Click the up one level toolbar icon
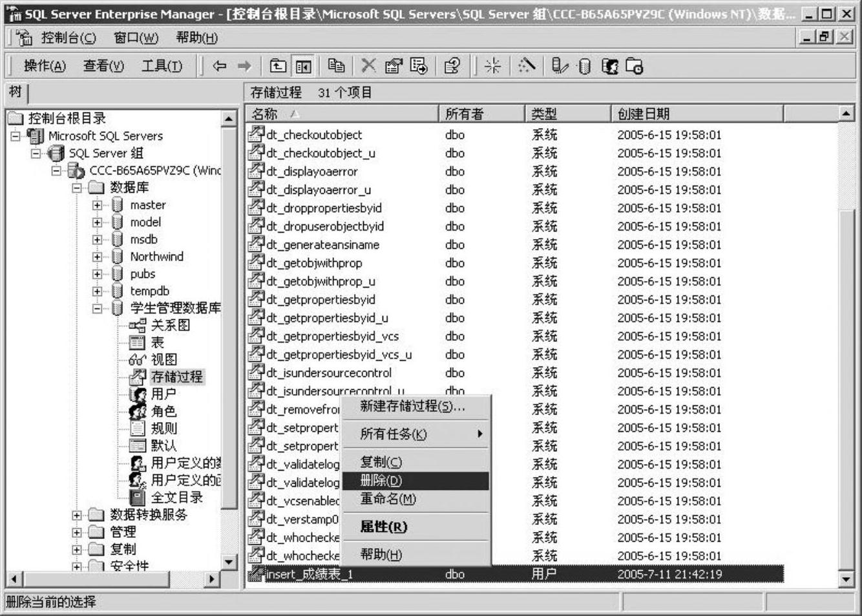Screen dimensions: 862x616 (x=278, y=66)
